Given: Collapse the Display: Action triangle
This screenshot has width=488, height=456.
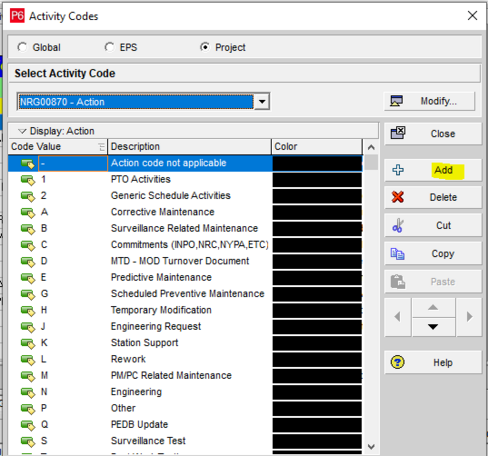Looking at the screenshot, I should tap(22, 131).
